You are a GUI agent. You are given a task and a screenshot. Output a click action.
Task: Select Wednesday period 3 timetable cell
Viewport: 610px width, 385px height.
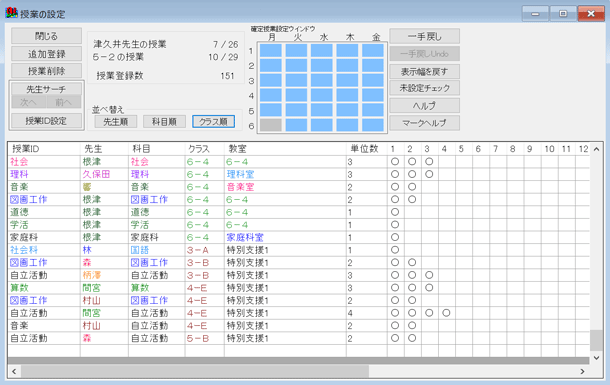click(x=322, y=80)
